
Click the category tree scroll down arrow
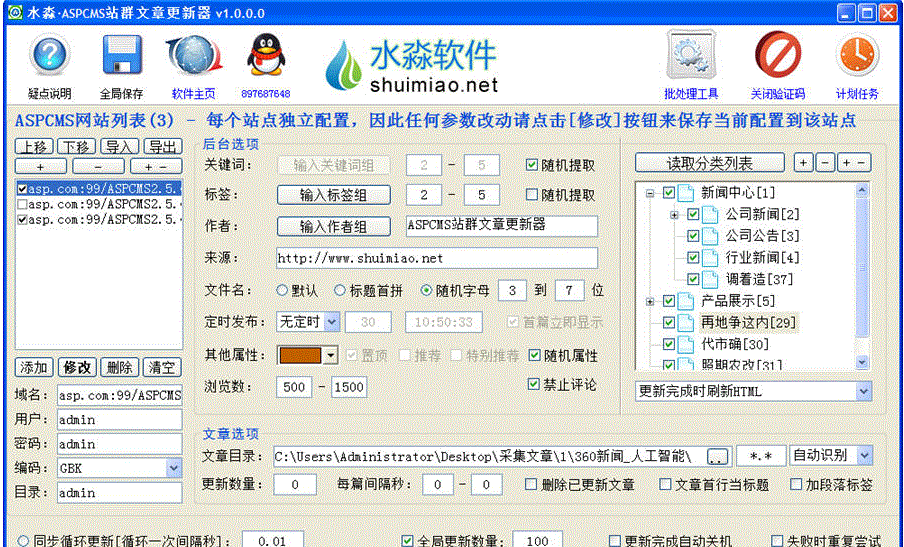point(862,363)
